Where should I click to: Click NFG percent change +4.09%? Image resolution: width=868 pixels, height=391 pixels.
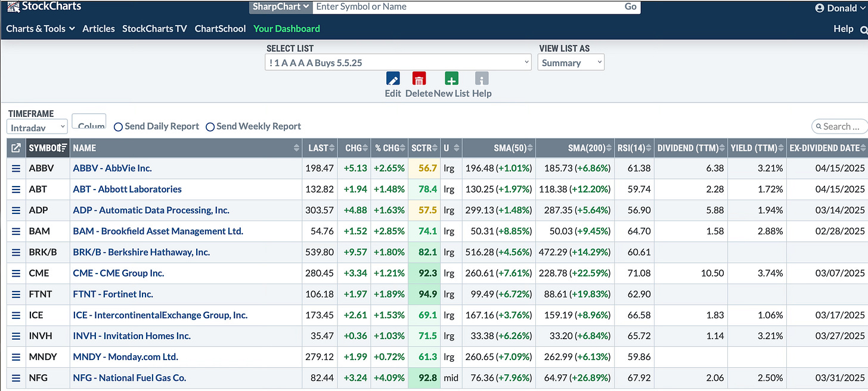pos(389,378)
